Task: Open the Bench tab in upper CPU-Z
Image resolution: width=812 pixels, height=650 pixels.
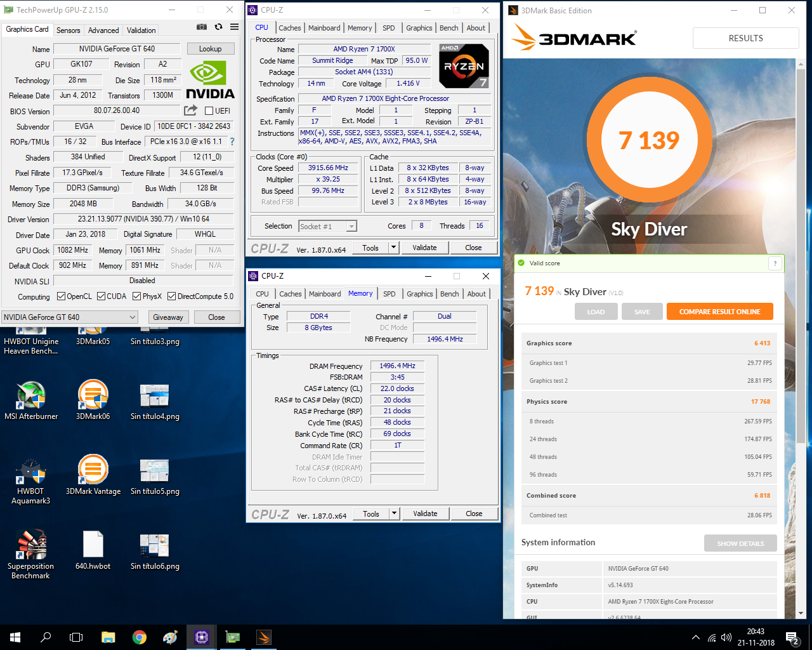Action: pyautogui.click(x=449, y=27)
